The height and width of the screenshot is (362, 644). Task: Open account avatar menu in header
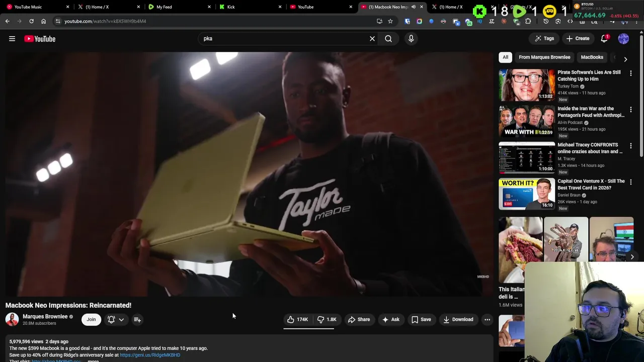(623, 39)
